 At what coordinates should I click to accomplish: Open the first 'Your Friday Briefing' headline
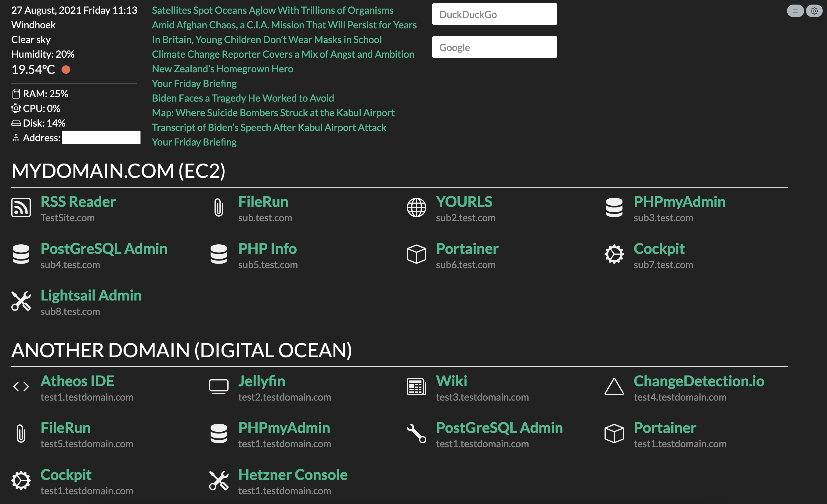(x=194, y=84)
